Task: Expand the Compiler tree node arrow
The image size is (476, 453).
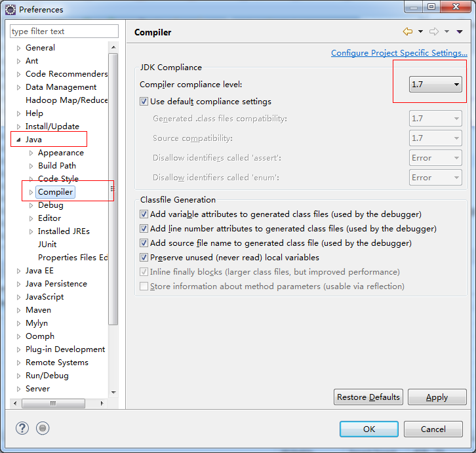Action: 31,192
